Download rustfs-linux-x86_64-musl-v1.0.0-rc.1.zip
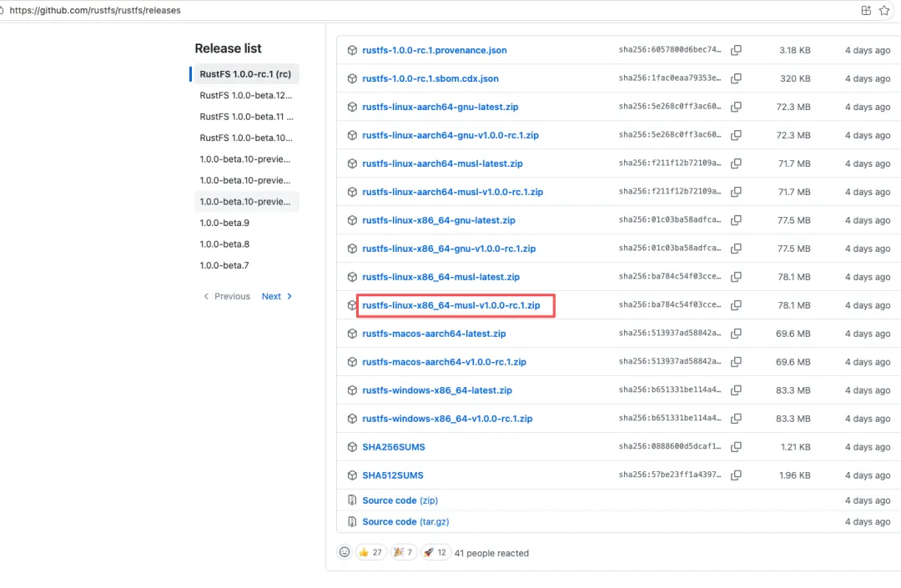 (451, 305)
